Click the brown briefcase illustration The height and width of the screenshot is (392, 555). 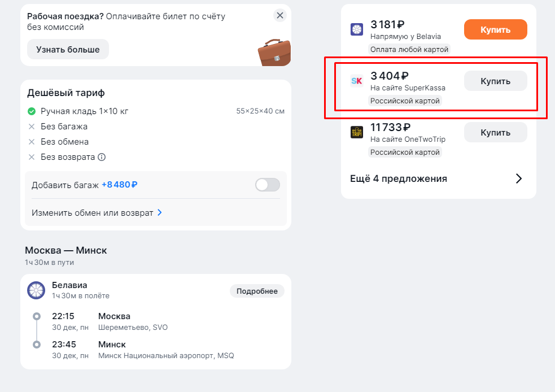274,52
